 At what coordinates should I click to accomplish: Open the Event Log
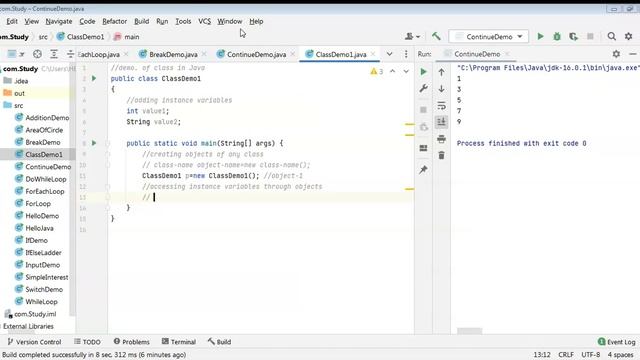tap(616, 342)
